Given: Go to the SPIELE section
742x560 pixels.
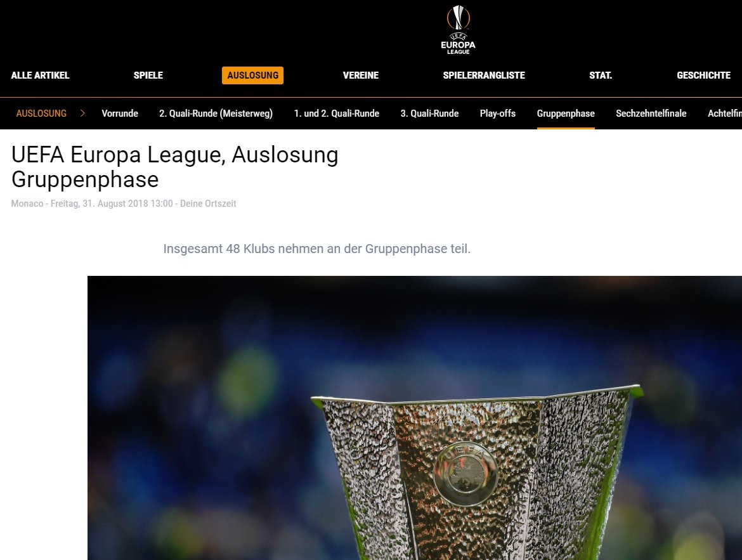Looking at the screenshot, I should click(x=148, y=75).
